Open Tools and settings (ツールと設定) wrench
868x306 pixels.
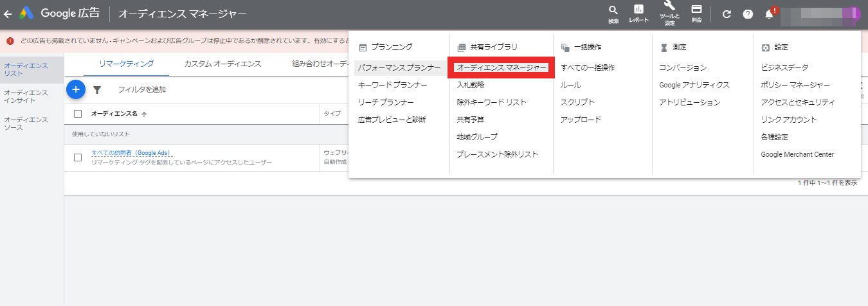pyautogui.click(x=669, y=14)
